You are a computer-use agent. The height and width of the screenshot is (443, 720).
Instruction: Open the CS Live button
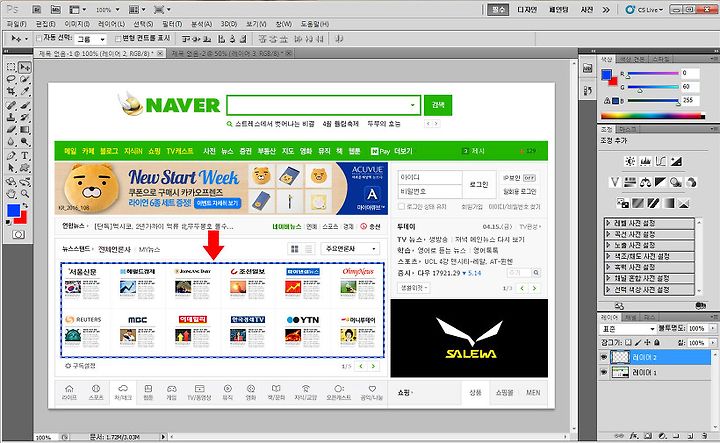click(644, 10)
